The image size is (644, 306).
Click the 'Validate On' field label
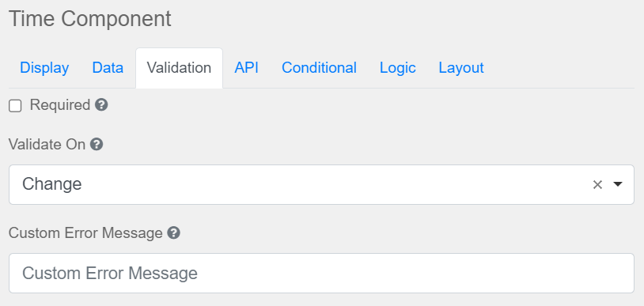point(47,145)
